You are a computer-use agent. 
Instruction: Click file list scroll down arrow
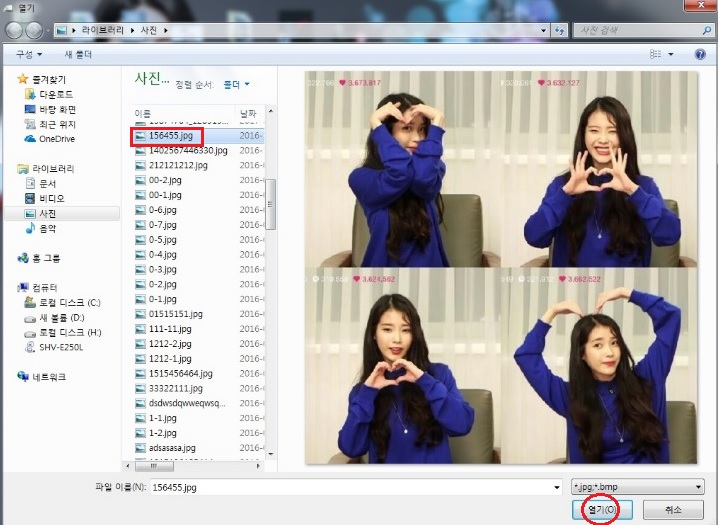[271, 454]
